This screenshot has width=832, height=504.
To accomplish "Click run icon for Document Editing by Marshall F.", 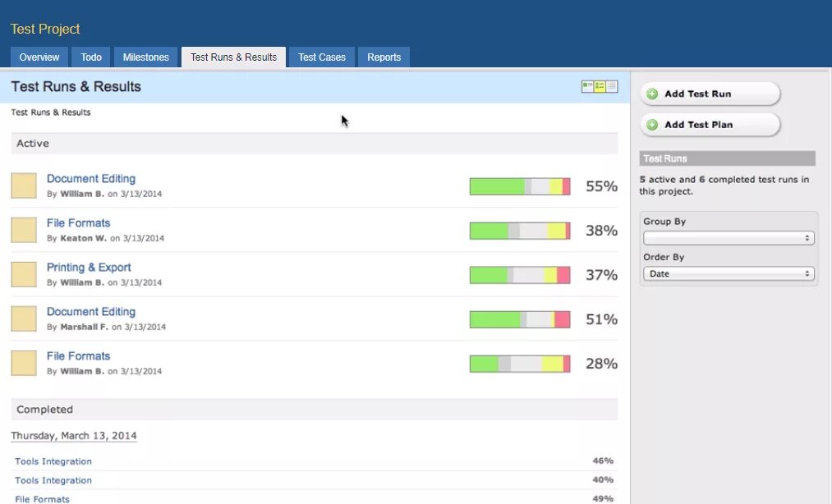I will pos(24,318).
